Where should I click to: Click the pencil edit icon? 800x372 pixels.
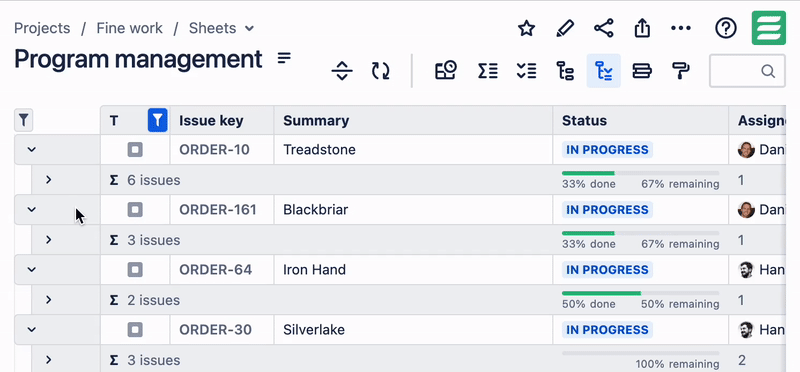(565, 29)
